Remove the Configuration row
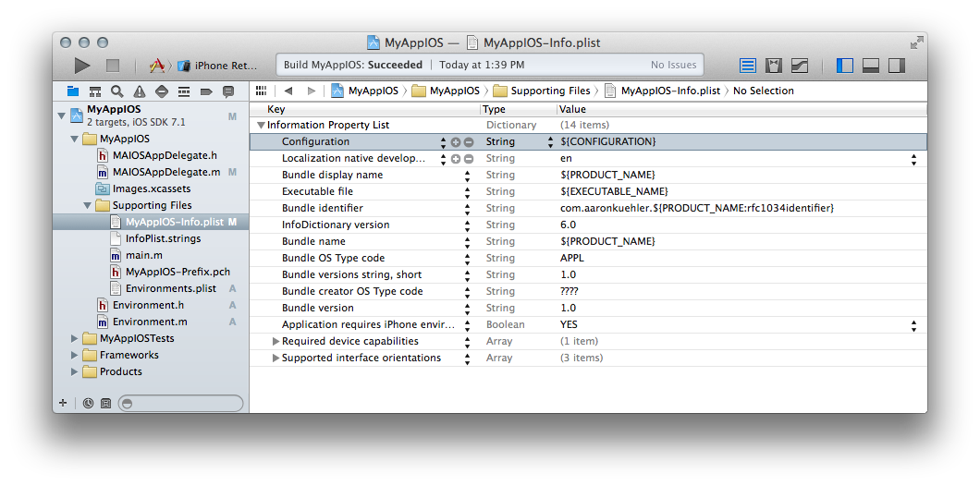 [468, 141]
